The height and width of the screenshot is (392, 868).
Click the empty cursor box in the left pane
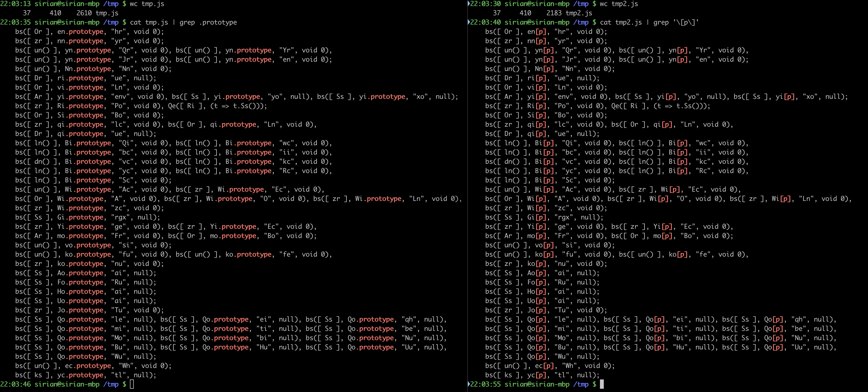pos(132,384)
